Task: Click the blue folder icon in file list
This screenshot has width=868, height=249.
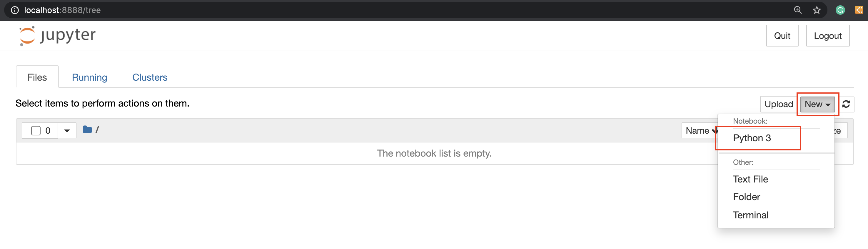Action: 87,129
